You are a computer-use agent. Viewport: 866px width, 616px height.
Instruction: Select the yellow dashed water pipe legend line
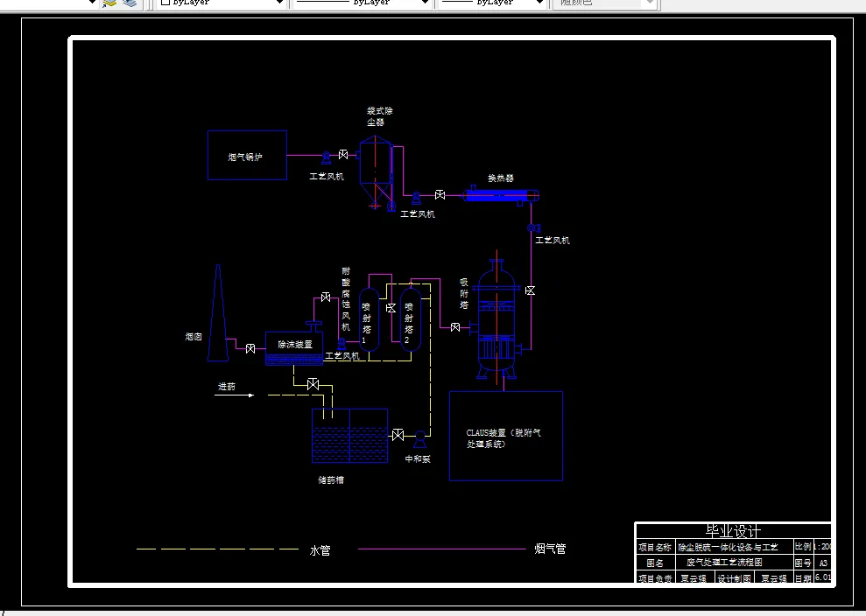[x=218, y=549]
